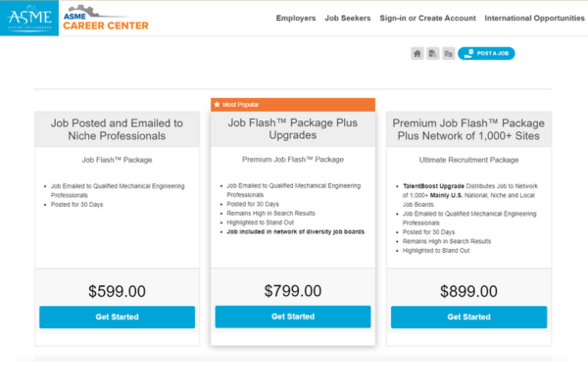The width and height of the screenshot is (588, 392).
Task: Click the blue POST A JOB button
Action: (x=486, y=54)
